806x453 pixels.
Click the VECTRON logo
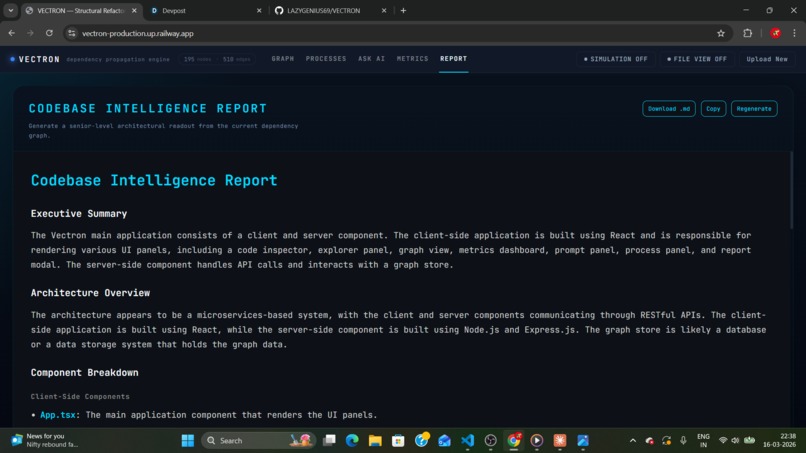point(34,59)
